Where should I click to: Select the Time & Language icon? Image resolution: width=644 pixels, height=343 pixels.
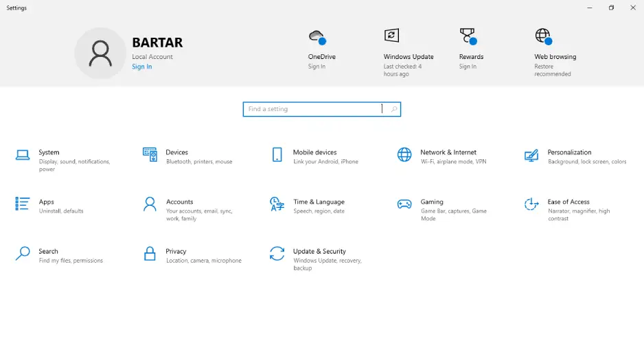click(277, 204)
